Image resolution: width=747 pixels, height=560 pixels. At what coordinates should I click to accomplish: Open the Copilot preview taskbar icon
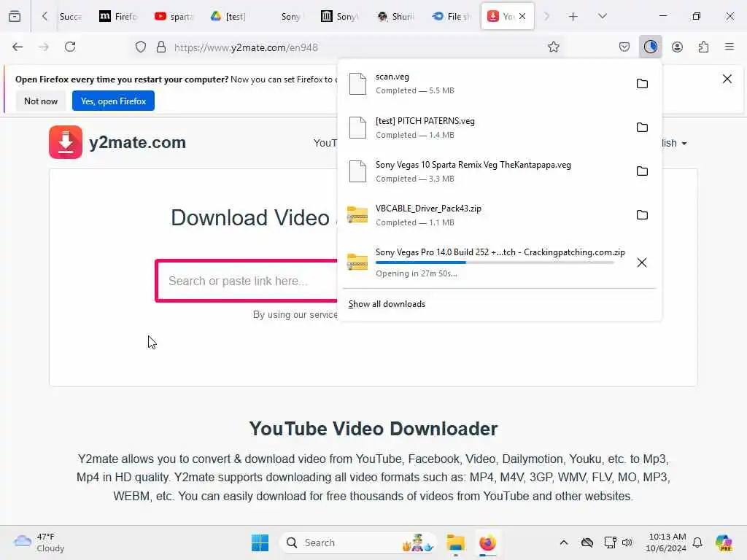click(x=723, y=542)
